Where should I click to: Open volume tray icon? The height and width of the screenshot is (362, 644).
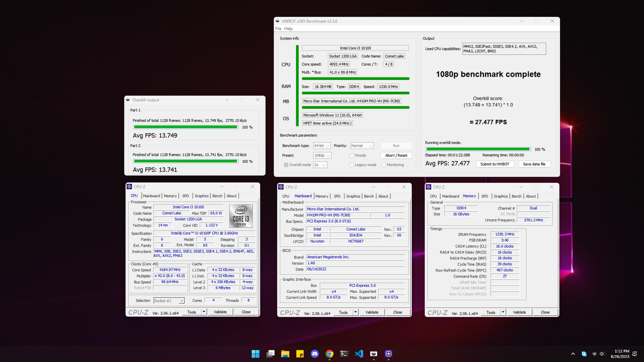coord(602,354)
